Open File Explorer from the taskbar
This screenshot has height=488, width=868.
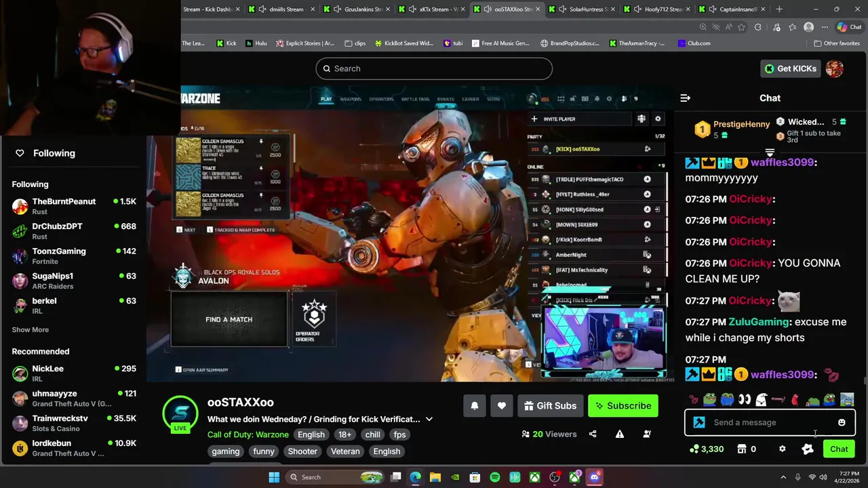(435, 477)
